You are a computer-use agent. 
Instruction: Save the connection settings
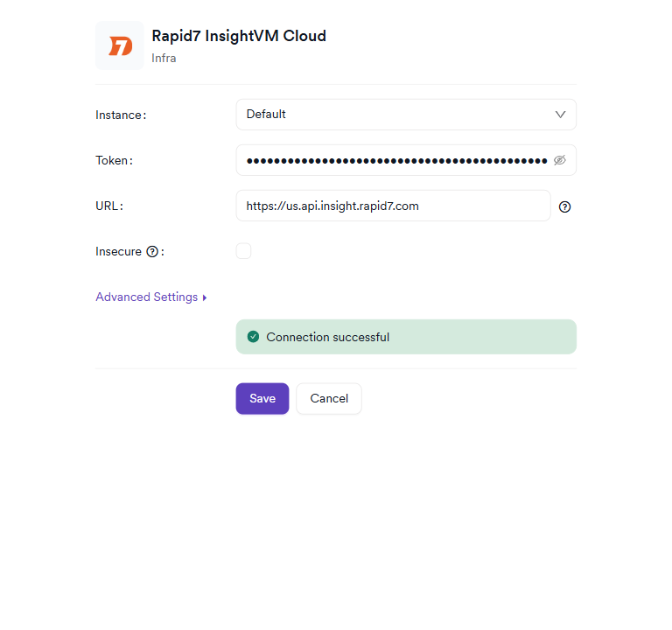[x=262, y=399]
